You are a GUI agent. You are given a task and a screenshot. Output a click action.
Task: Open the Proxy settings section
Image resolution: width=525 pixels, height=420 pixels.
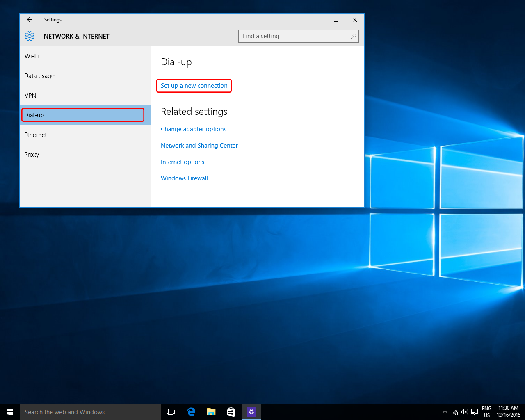click(x=85, y=155)
